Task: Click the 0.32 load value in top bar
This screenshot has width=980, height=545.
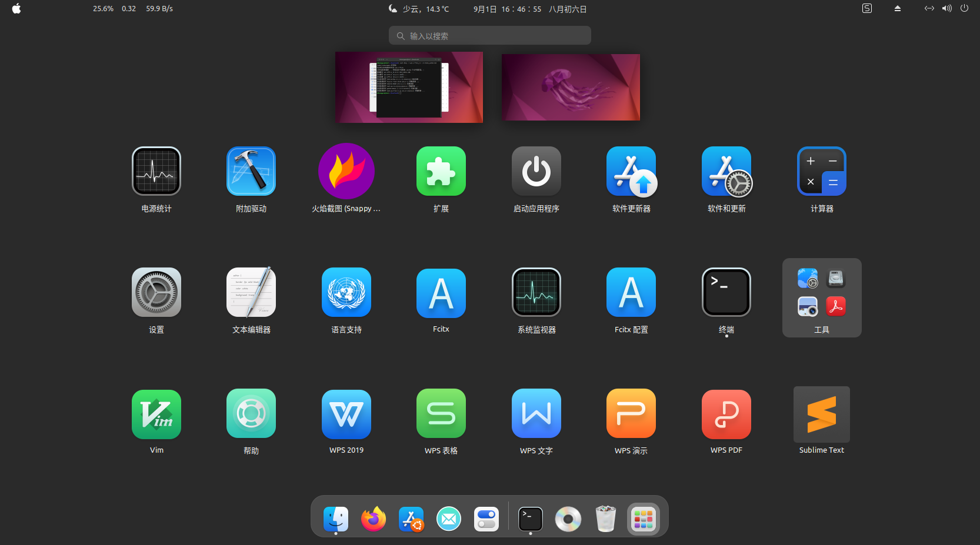Action: (x=129, y=9)
